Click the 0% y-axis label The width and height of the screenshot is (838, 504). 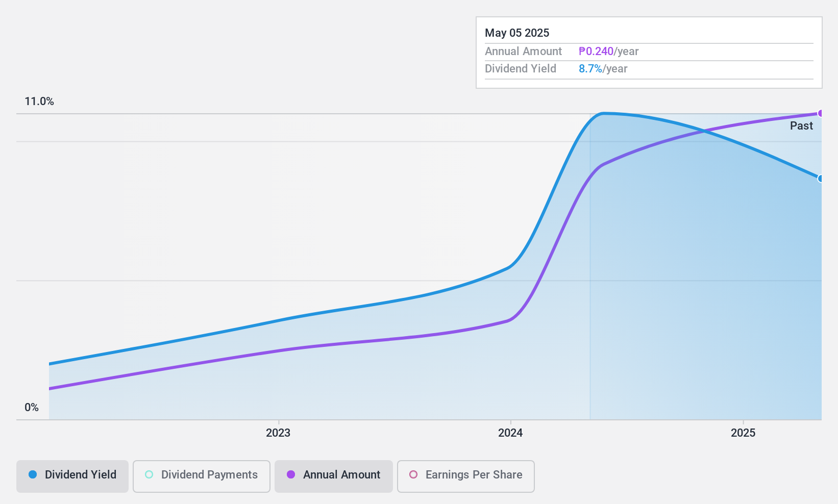(x=32, y=408)
